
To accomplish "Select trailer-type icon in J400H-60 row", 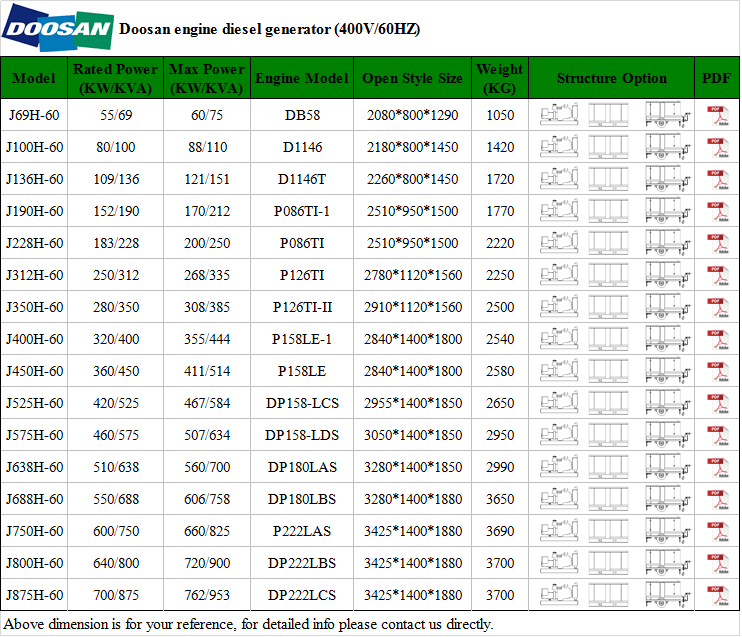I will 668,339.
